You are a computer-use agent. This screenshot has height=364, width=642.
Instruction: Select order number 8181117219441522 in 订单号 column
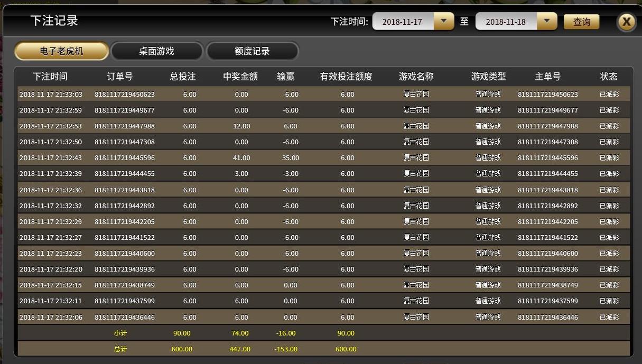[x=125, y=238]
